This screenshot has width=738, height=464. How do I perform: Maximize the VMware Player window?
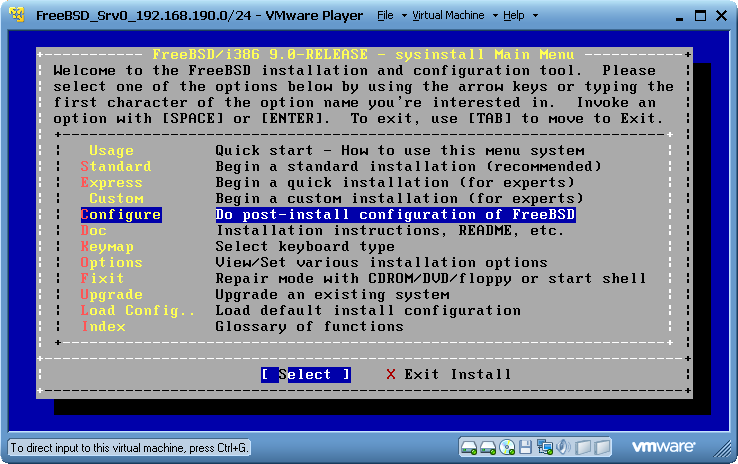(700, 16)
